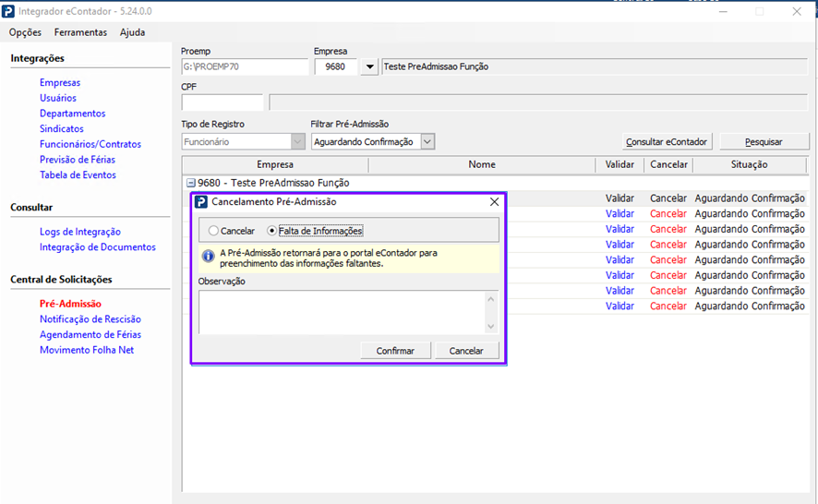818x504 pixels.
Task: Open the Empresa dropdown arrow
Action: [369, 66]
